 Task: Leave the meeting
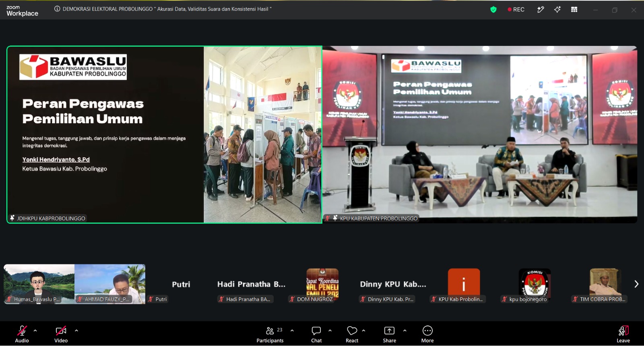623,334
